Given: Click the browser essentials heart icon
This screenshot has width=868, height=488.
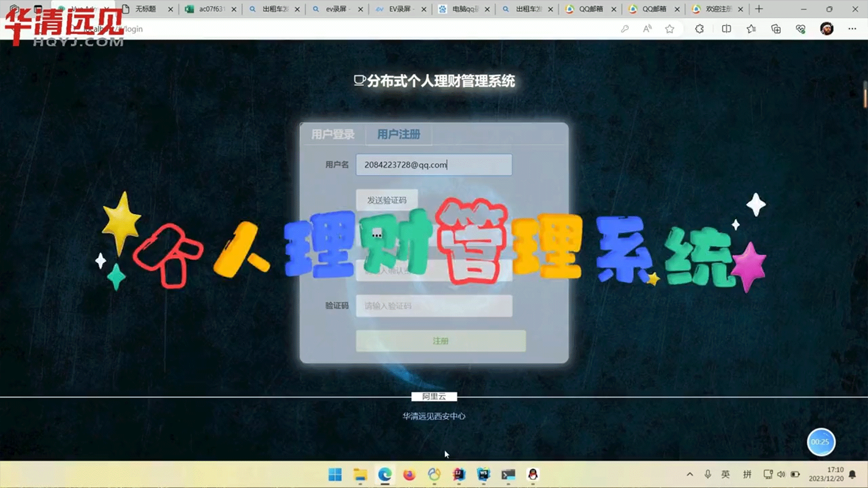Looking at the screenshot, I should [x=800, y=29].
